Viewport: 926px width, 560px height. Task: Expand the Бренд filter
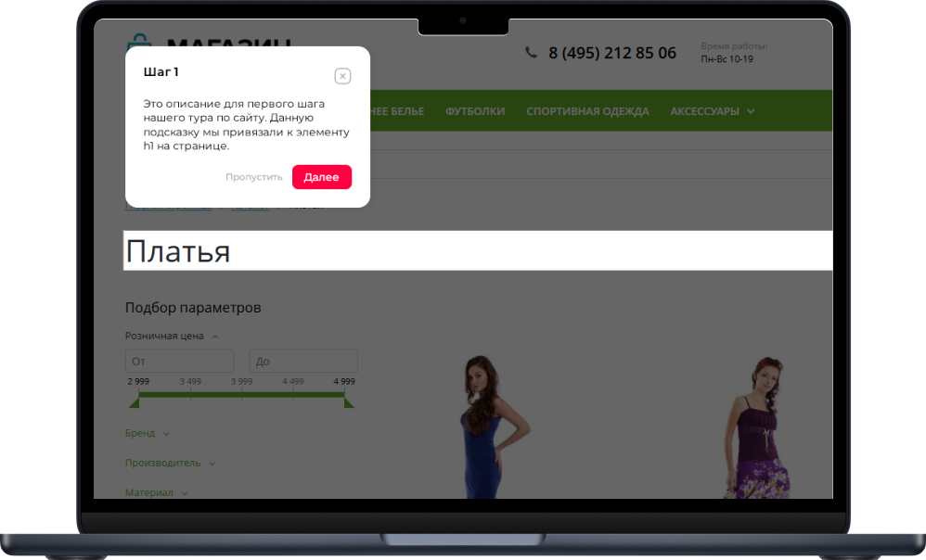click(148, 433)
